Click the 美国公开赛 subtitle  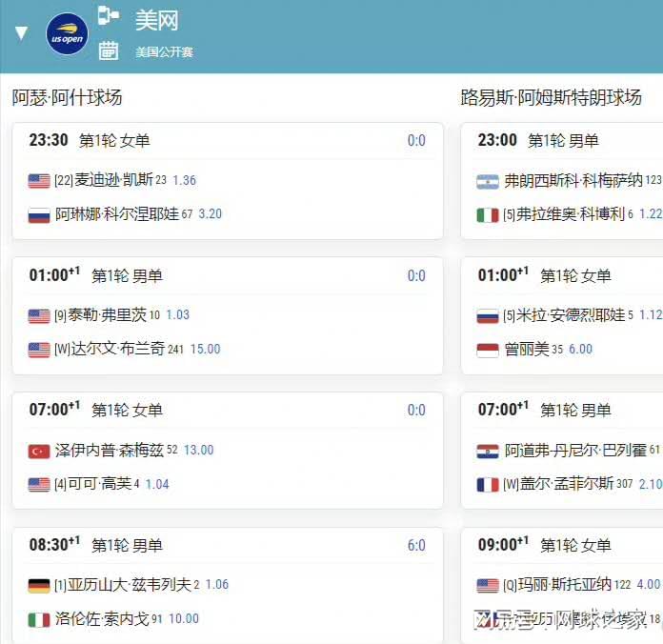coord(164,52)
